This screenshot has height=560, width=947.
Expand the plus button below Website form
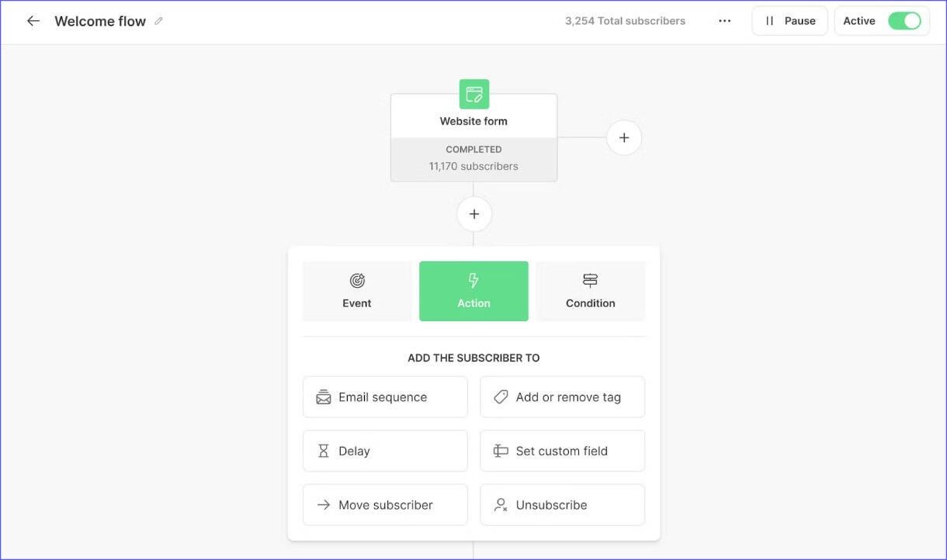click(x=473, y=213)
